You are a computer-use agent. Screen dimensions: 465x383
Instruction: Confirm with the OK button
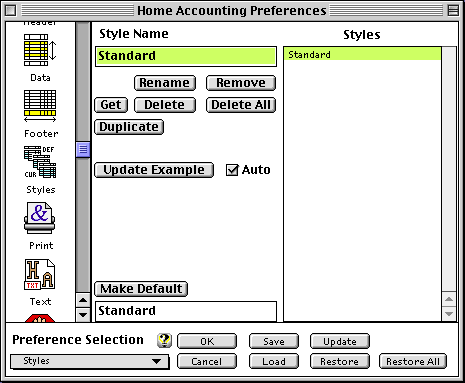[x=207, y=341]
